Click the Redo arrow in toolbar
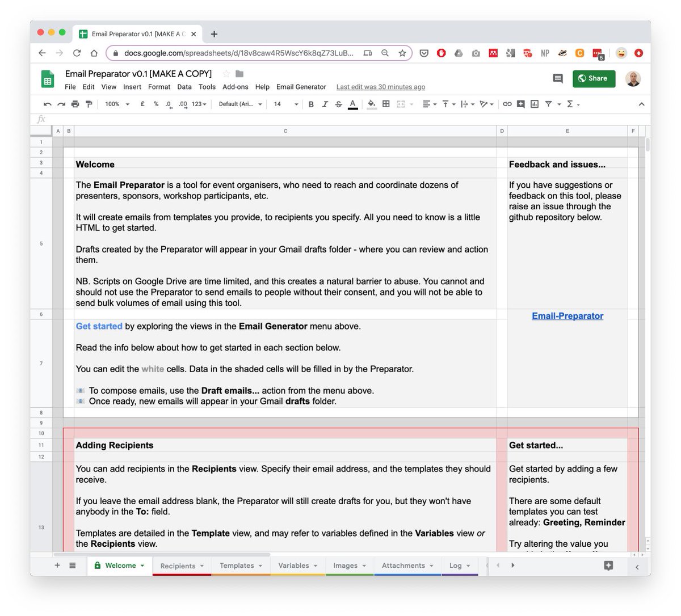681x616 pixels. tap(61, 104)
